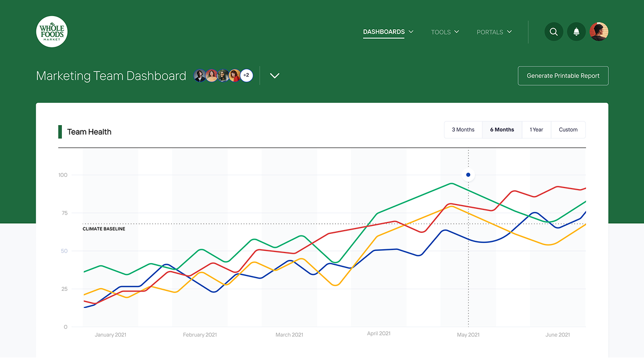The width and height of the screenshot is (644, 358).
Task: Click the Whole Foods Market logo
Action: tap(52, 31)
